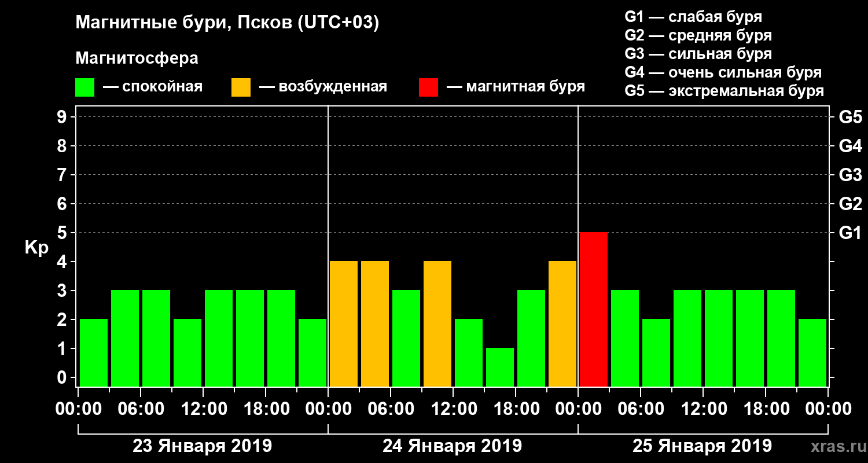Select the orange 21:00–00:00 bar on 24 Января
This screenshot has height=463, width=868.
pyautogui.click(x=562, y=324)
